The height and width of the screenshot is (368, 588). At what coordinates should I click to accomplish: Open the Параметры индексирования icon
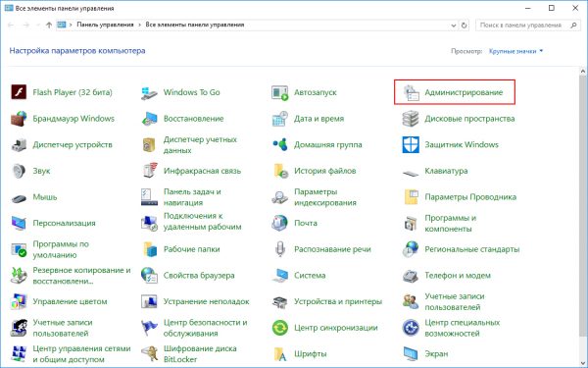point(279,197)
